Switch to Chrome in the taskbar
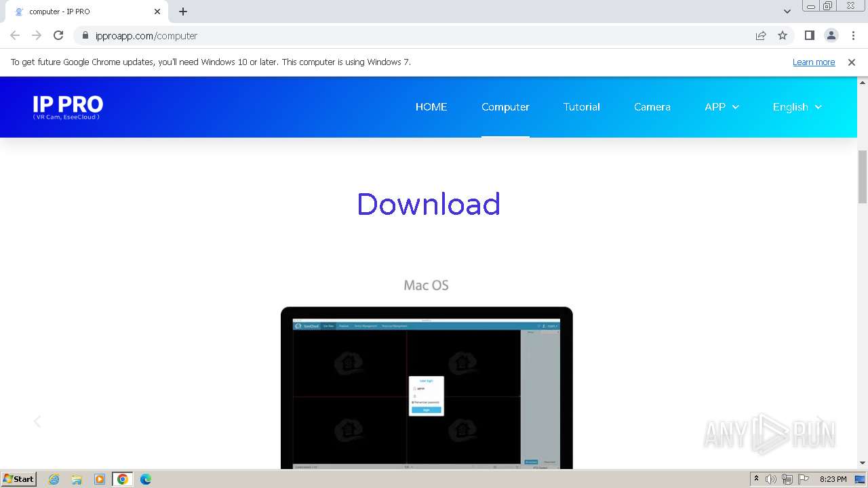868x488 pixels. (122, 479)
